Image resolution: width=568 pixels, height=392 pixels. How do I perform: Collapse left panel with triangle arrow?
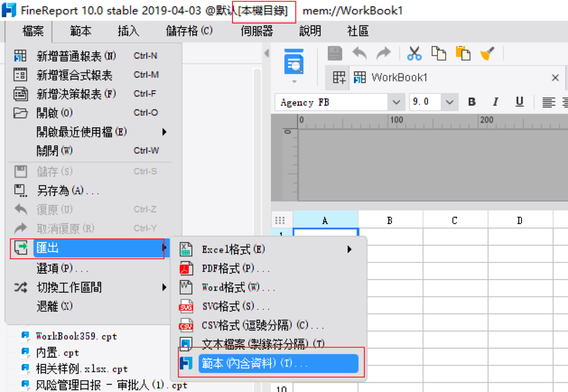point(267,53)
